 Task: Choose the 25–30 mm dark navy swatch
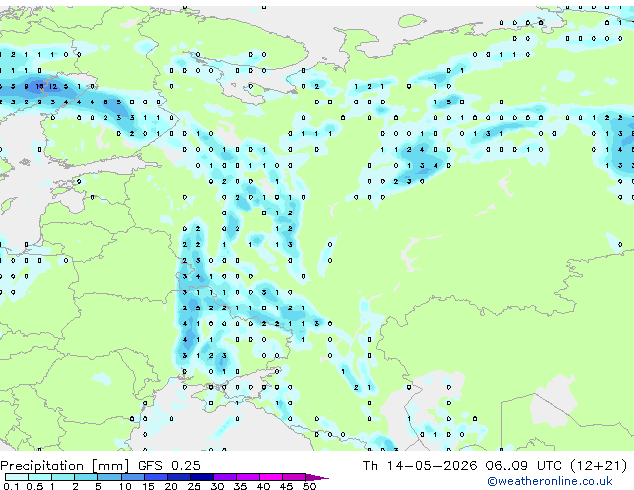[x=202, y=477]
